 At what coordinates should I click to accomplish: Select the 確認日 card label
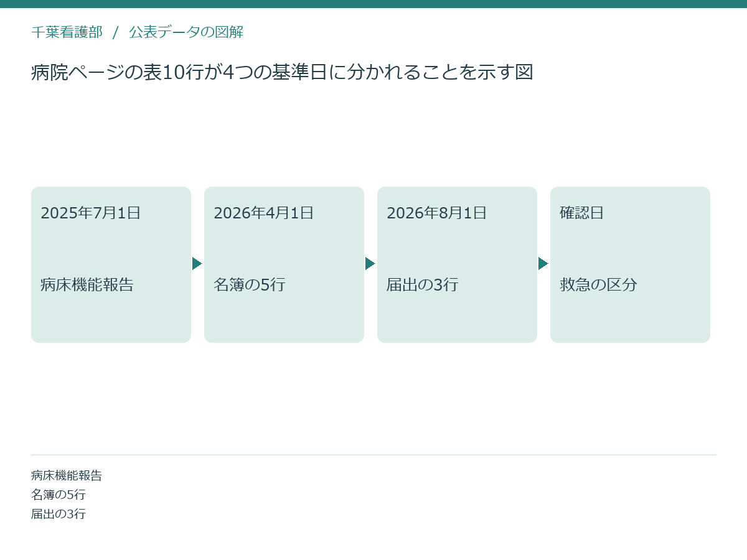tap(582, 213)
